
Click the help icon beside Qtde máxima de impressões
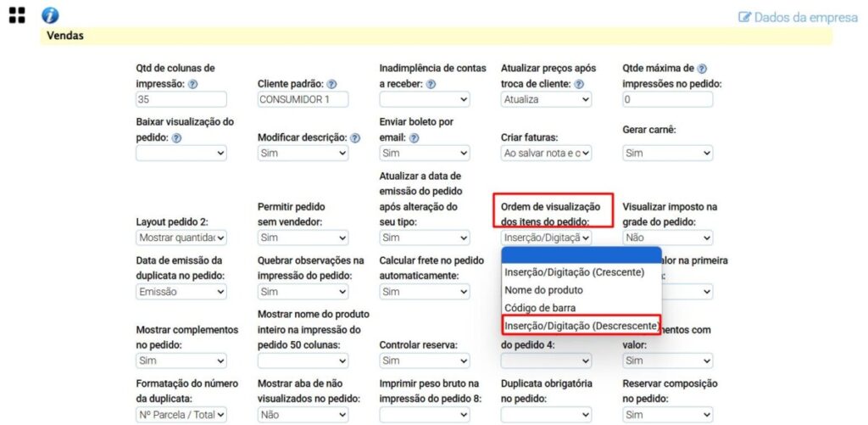pos(702,70)
